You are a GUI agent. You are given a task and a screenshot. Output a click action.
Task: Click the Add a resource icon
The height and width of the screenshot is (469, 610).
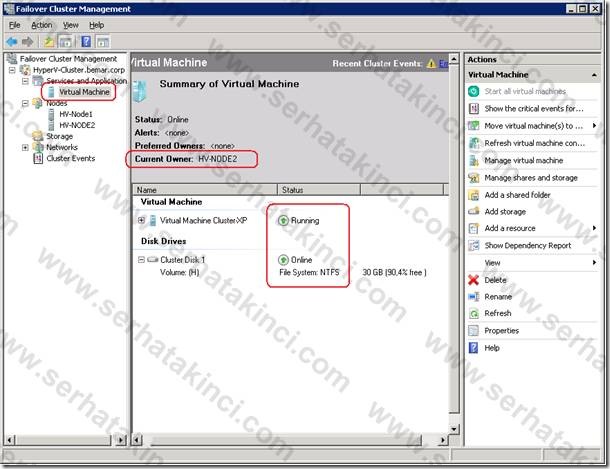click(473, 228)
